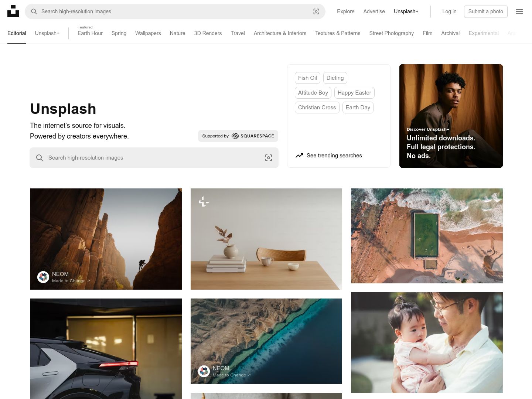Click the magnifier icon in top search bar
This screenshot has width=532, height=399.
34,11
